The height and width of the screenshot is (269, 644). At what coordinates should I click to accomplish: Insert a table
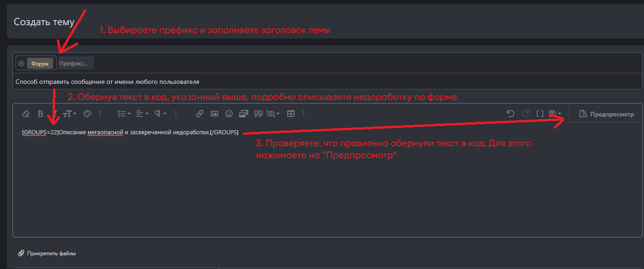pyautogui.click(x=291, y=113)
